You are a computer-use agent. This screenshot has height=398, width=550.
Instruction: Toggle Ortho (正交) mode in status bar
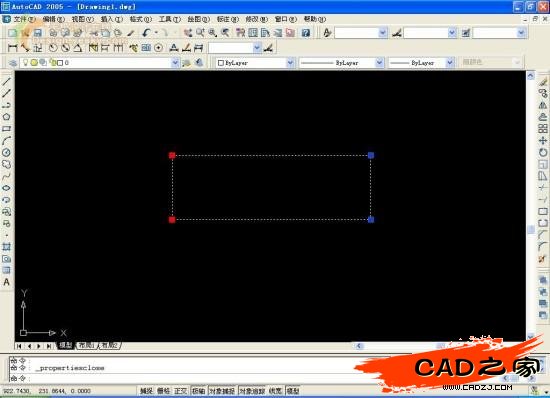181,391
